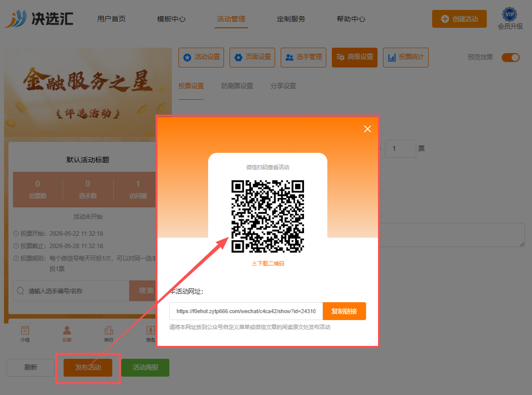Click the 活动未开始 status text
The image size is (532, 395).
coord(88,217)
